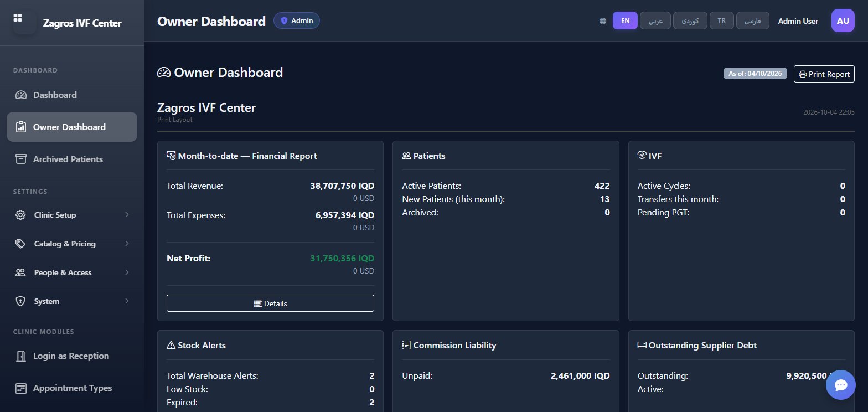Click the Archived Patients archive box icon

pos(21,159)
